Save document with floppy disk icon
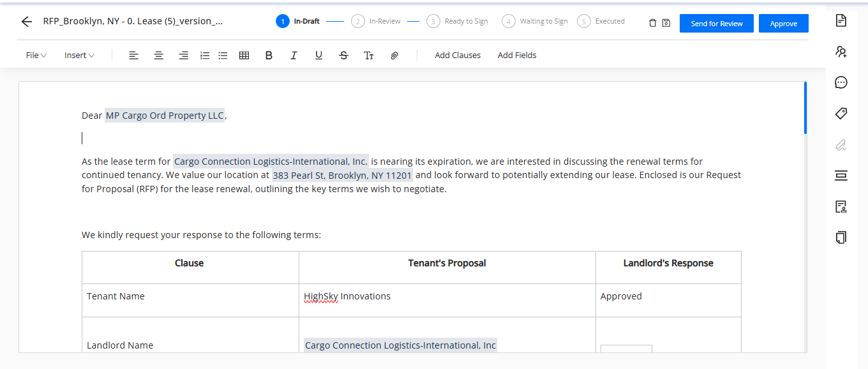868x369 pixels. click(x=666, y=23)
